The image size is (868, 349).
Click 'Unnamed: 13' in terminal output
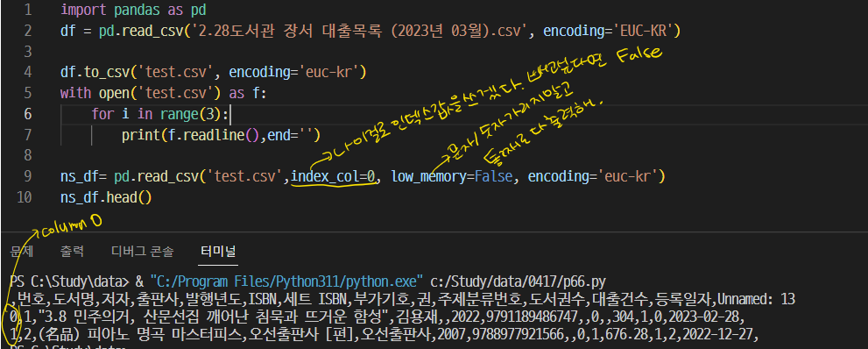757,300
